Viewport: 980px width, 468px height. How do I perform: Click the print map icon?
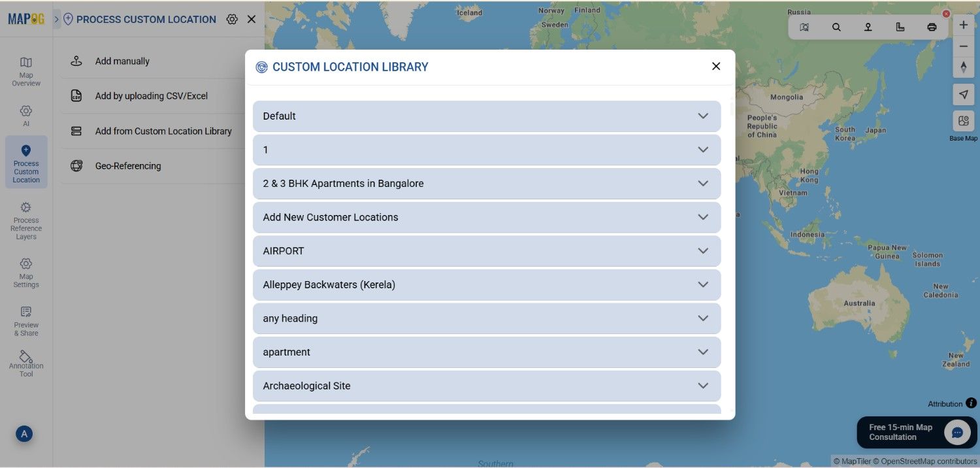coord(932,27)
